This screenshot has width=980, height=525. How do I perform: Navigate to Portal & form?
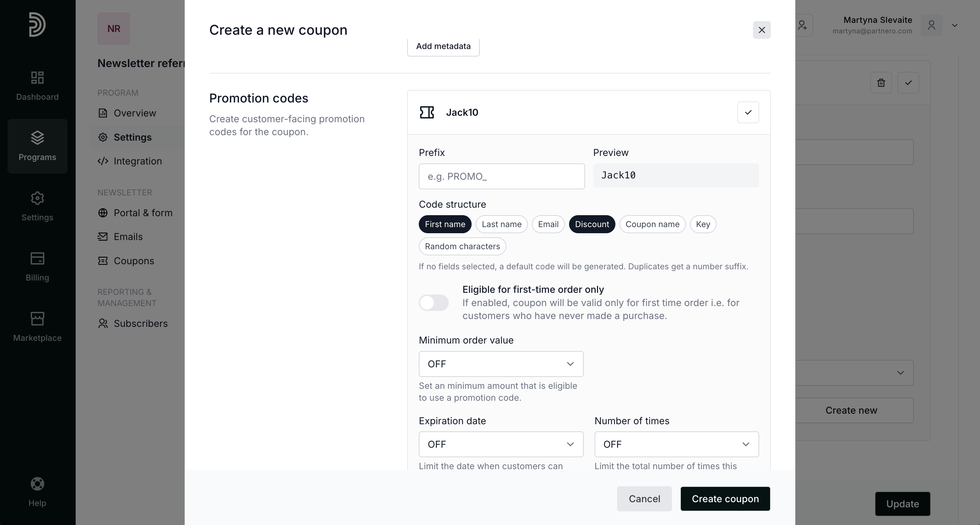point(143,213)
